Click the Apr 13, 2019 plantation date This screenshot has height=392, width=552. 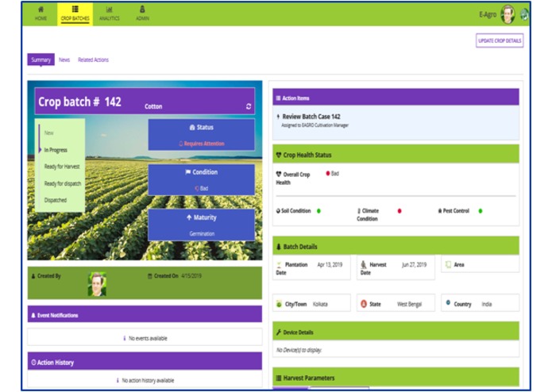point(330,264)
